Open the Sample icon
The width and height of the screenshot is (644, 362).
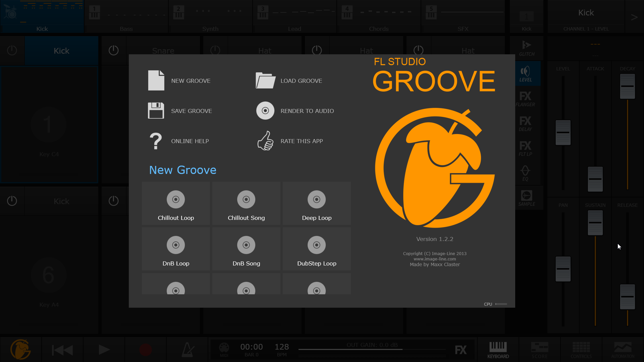pos(527,198)
